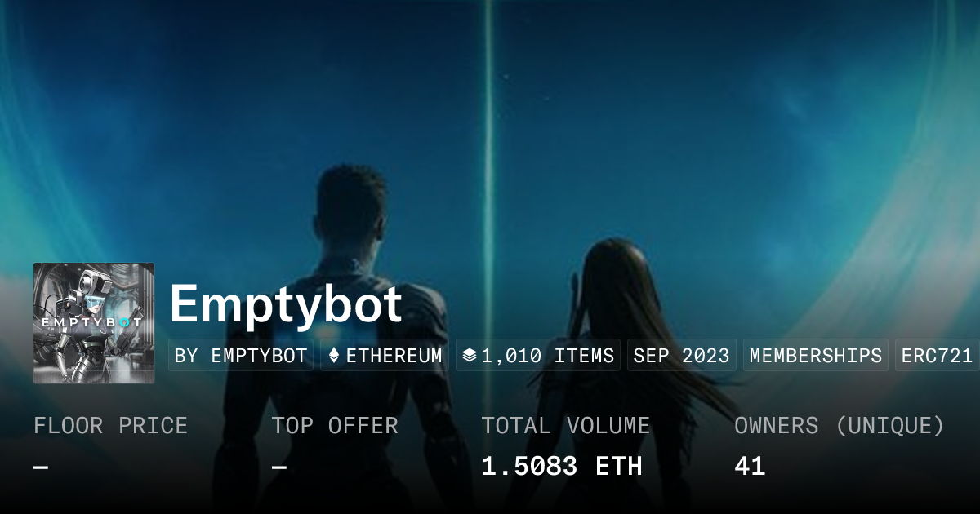Click the 1.5083 ETH volume value

[562, 467]
